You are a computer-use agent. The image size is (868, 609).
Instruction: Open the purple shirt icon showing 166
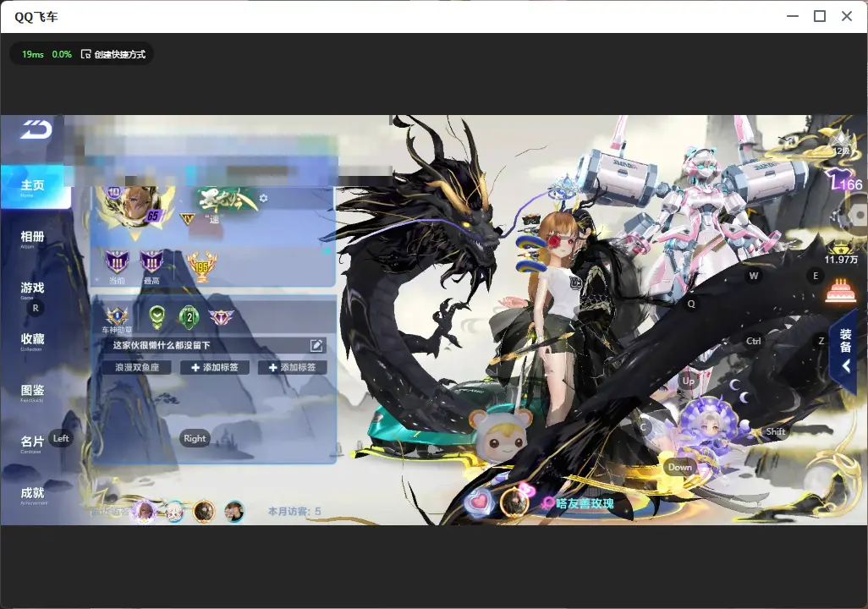pyautogui.click(x=844, y=181)
